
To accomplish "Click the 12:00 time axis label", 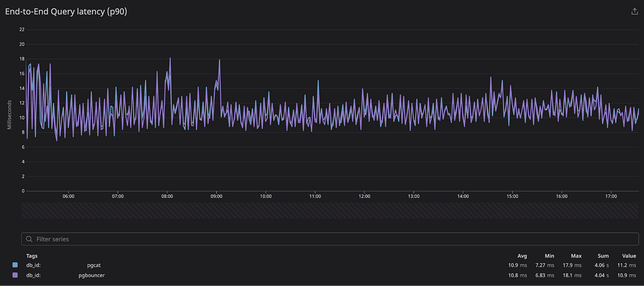I will (x=364, y=196).
